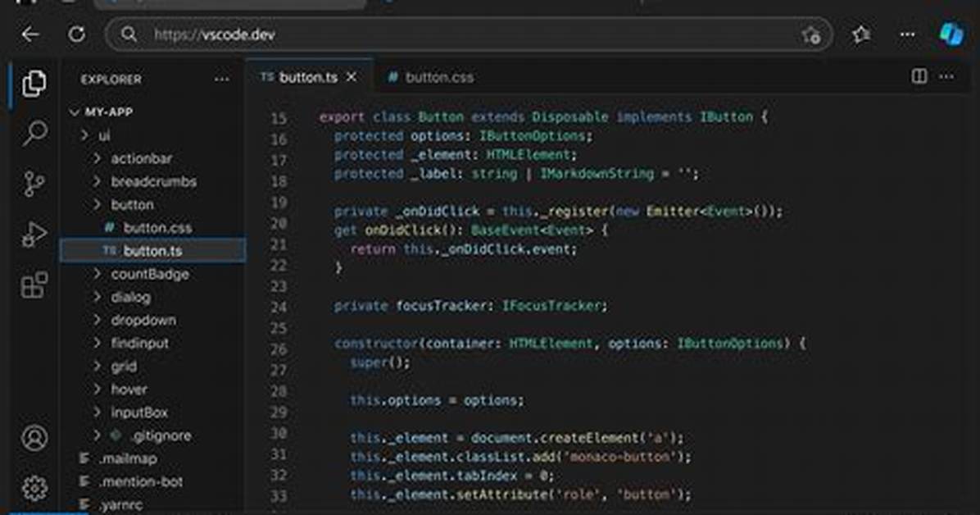This screenshot has width=980, height=515.
Task: Click line number 24 in gutter
Action: pos(279,307)
